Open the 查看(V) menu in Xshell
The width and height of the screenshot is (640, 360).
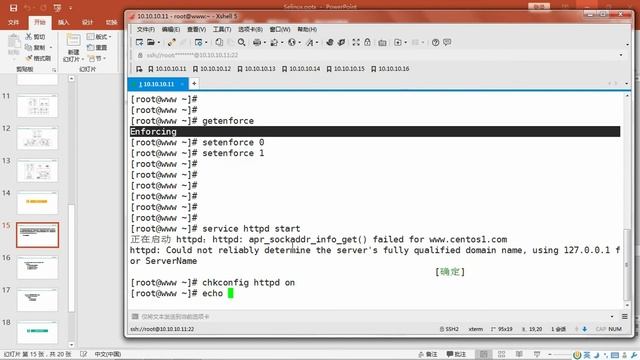196,29
